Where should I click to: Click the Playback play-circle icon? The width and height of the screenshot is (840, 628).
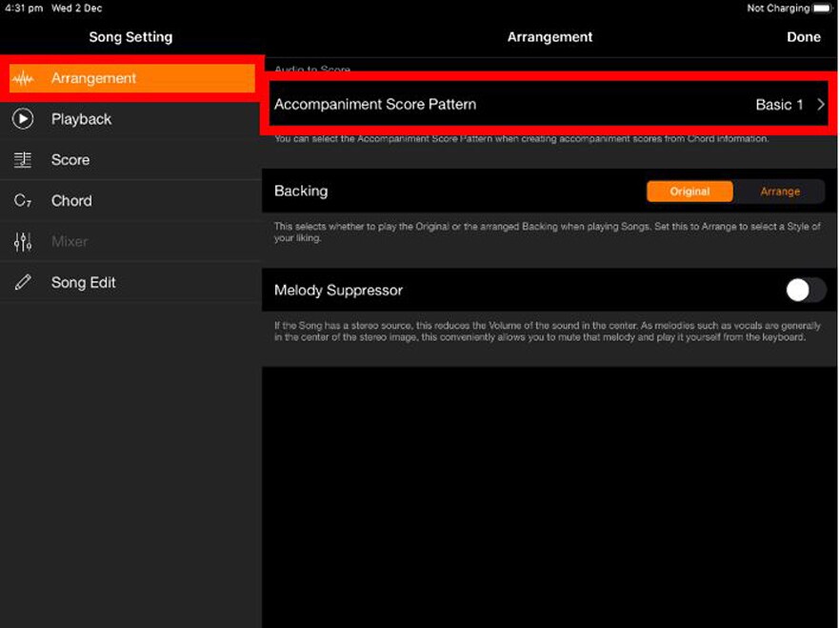tap(23, 119)
